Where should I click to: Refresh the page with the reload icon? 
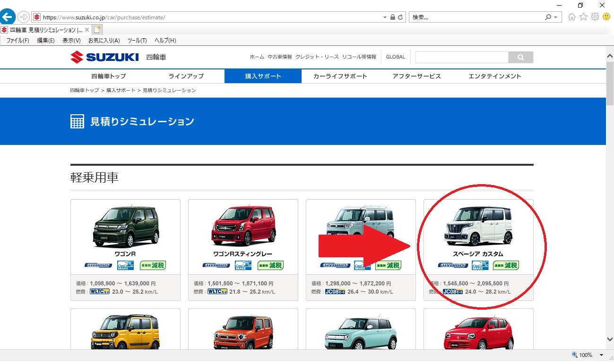400,17
